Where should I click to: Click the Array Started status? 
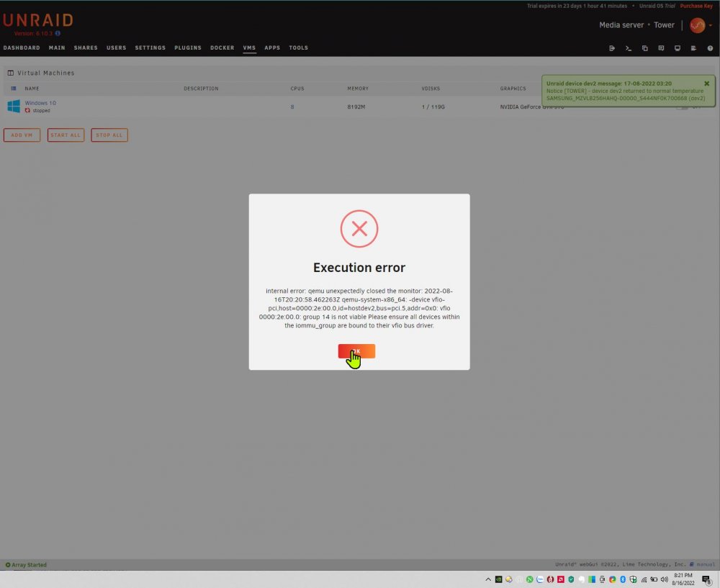point(26,565)
